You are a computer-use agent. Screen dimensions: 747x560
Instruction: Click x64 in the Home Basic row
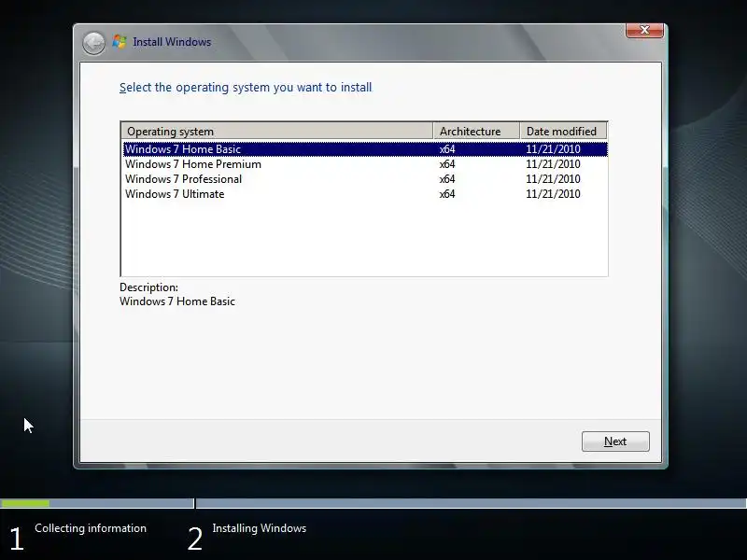click(x=447, y=149)
